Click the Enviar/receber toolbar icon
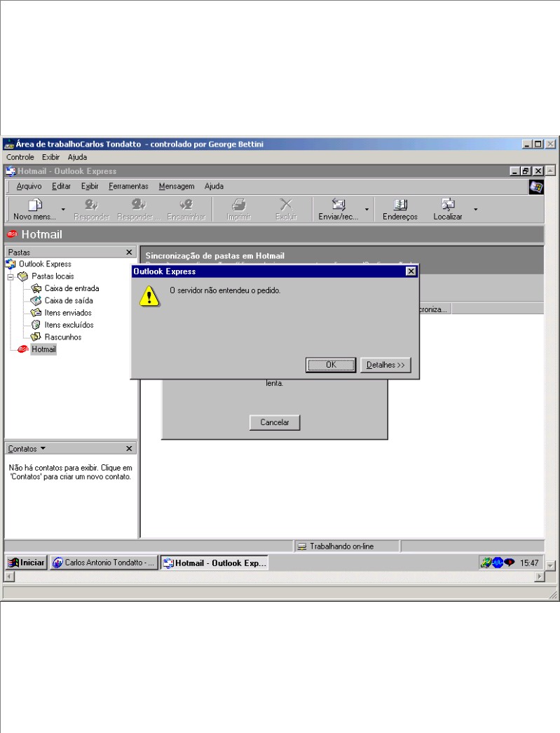This screenshot has height=733, width=560. tap(338, 209)
